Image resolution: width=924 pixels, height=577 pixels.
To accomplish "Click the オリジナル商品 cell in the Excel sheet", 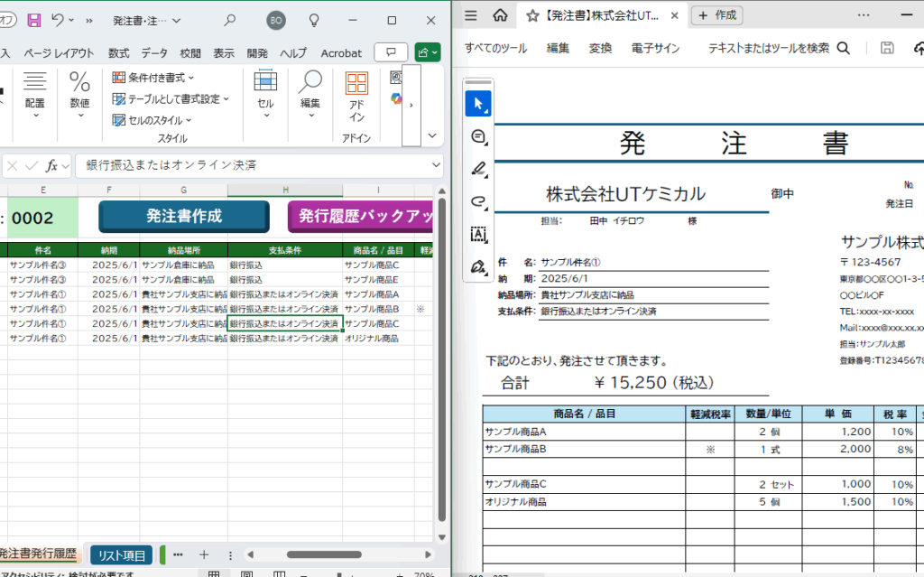I will [378, 339].
